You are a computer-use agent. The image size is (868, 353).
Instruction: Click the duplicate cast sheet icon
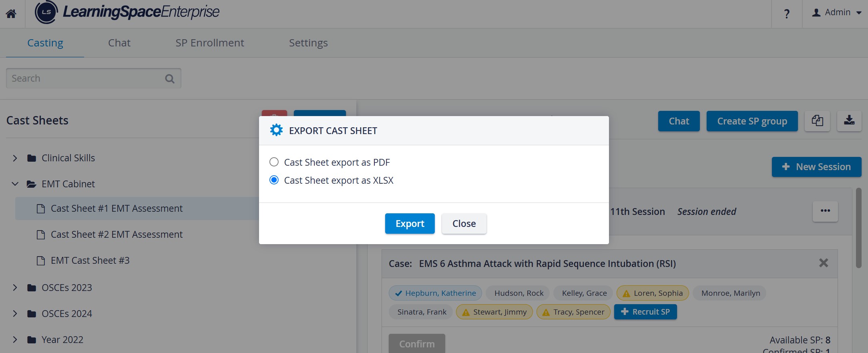coord(817,121)
